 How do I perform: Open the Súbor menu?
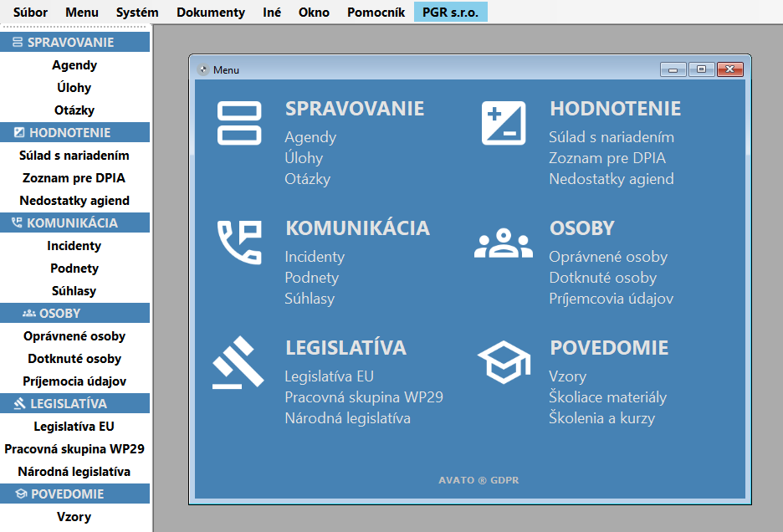pyautogui.click(x=30, y=12)
